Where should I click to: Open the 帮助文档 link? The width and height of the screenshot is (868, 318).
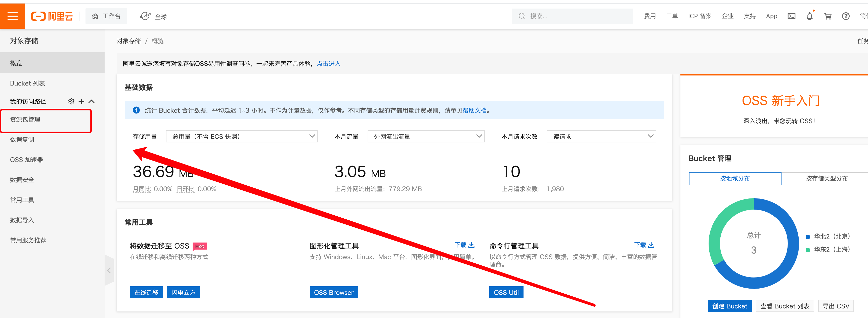pyautogui.click(x=474, y=111)
